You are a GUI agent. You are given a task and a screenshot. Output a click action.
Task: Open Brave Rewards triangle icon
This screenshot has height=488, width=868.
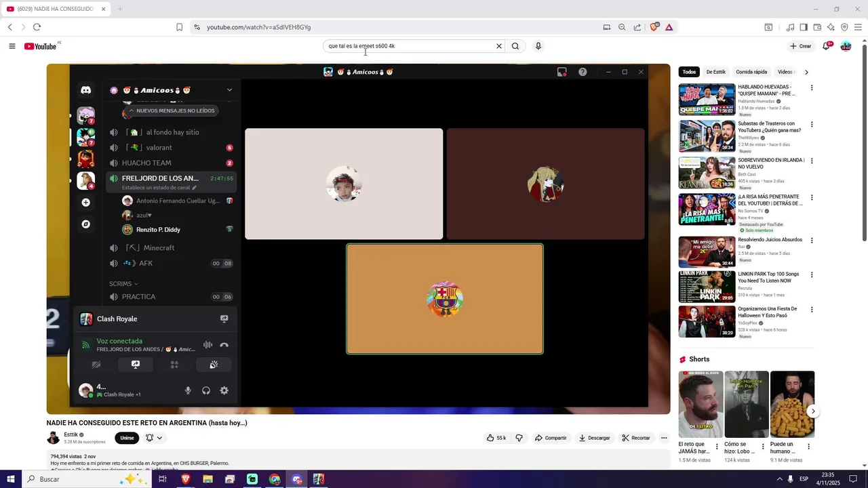[669, 27]
